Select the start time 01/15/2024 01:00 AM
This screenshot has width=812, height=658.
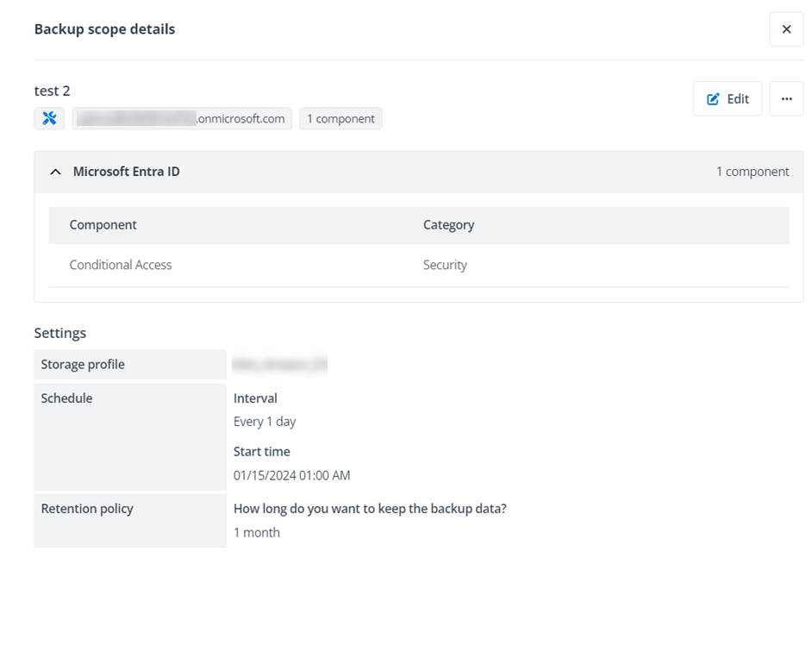point(293,474)
